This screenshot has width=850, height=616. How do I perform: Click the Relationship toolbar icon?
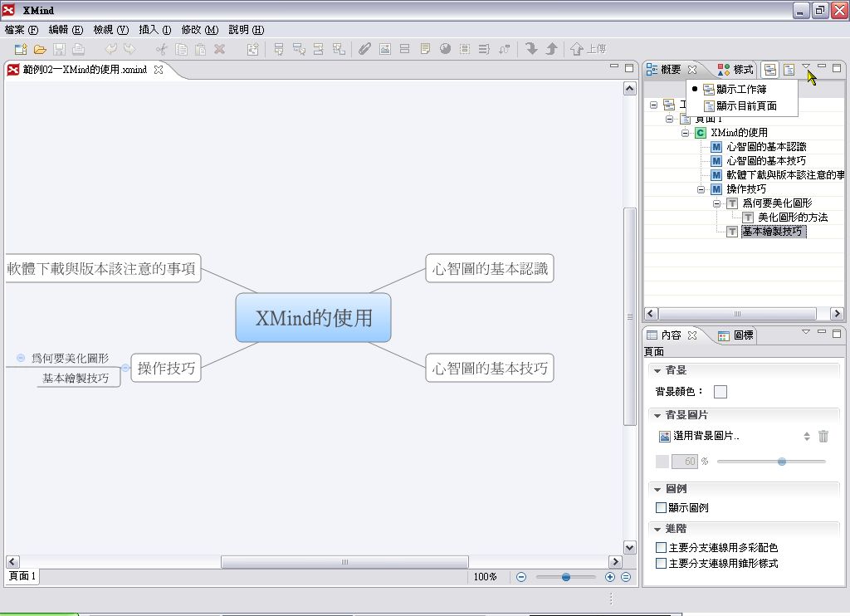(504, 49)
